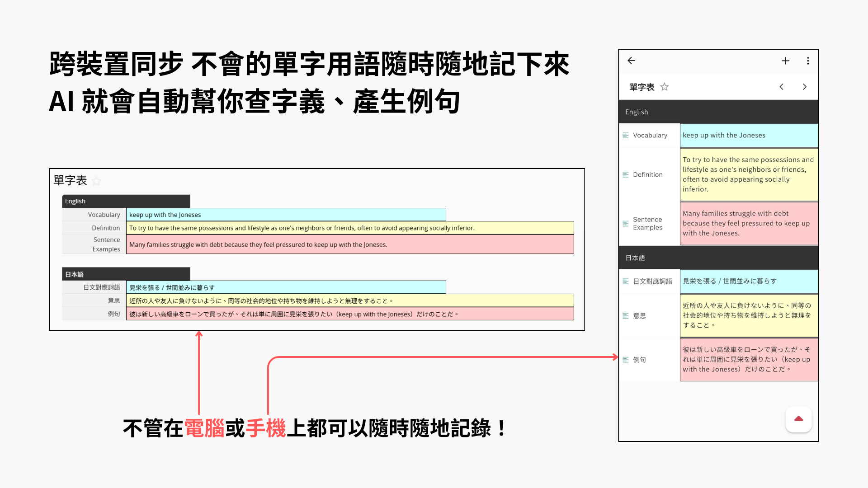This screenshot has width=868, height=488.
Task: Add a new entry with the plus icon
Action: point(785,60)
